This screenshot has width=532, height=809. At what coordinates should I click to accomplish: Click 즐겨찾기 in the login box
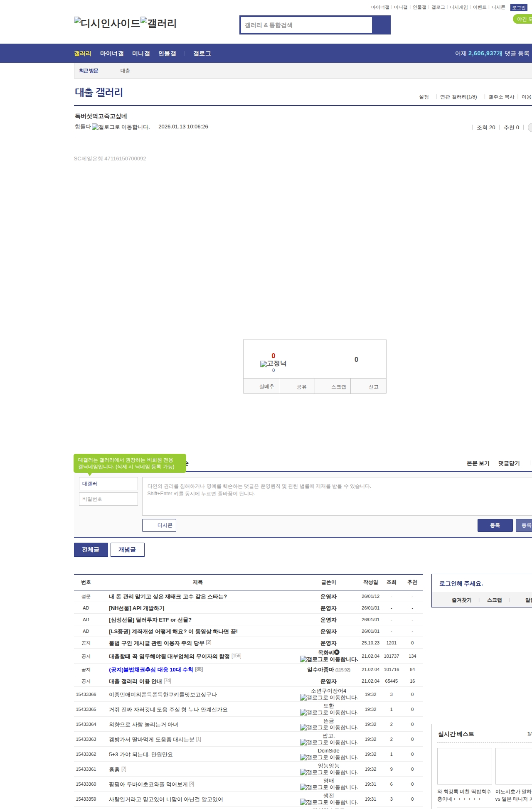461,600
